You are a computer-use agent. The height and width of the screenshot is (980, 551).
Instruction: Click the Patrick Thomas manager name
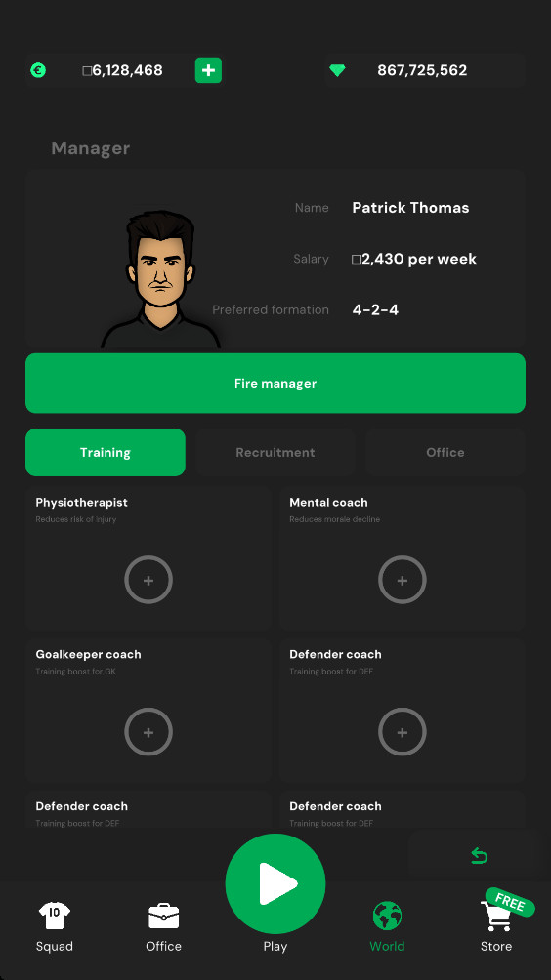410,208
